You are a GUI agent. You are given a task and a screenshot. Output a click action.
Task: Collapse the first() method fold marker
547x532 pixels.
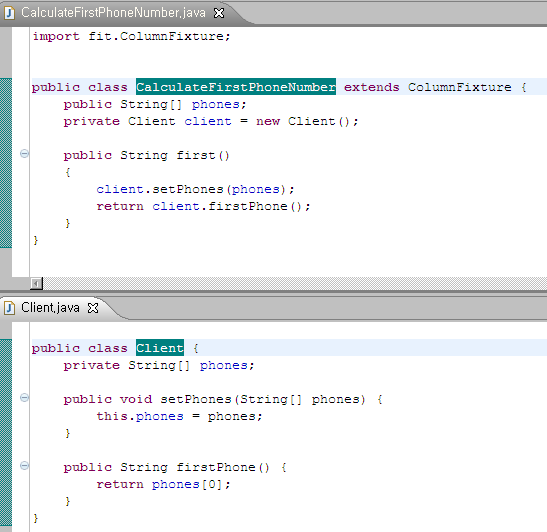(24, 153)
